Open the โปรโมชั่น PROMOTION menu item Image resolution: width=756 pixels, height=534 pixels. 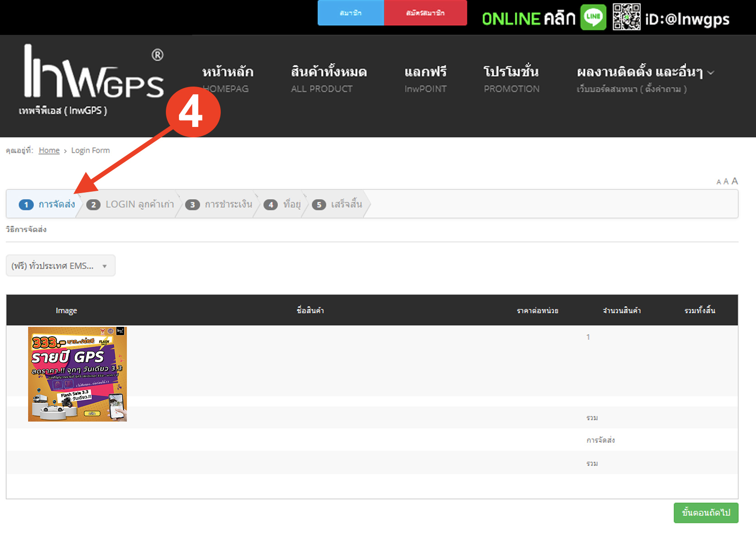click(x=511, y=79)
